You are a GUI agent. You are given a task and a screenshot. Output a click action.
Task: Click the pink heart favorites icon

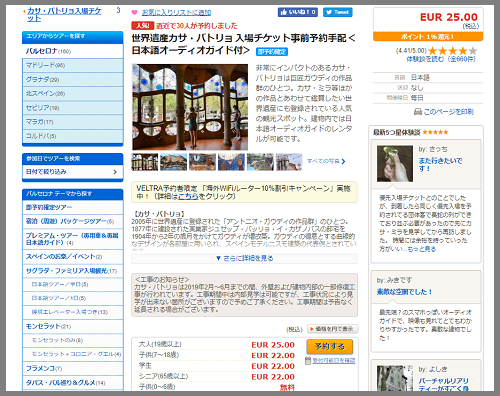[134, 13]
